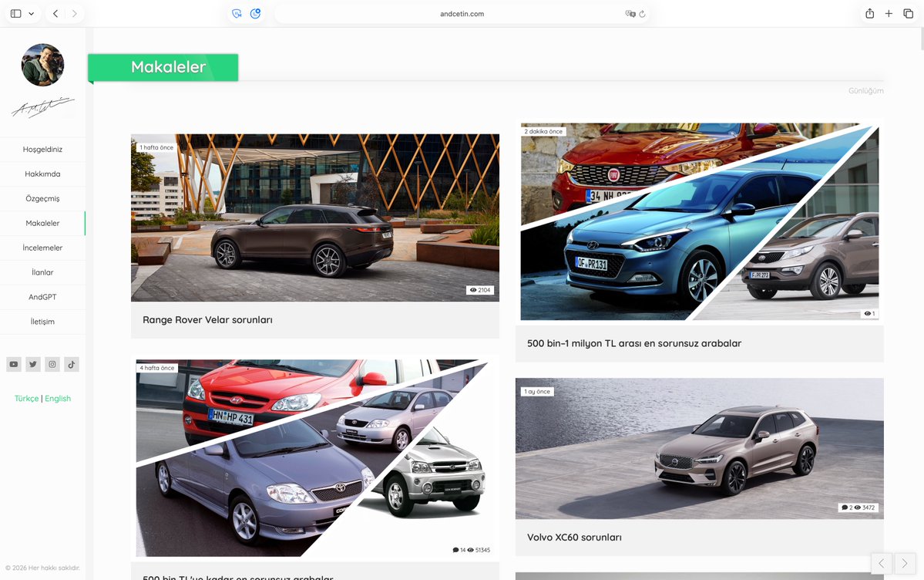Click the Makaleler green heading banner
The image size is (924, 580).
[x=163, y=67]
